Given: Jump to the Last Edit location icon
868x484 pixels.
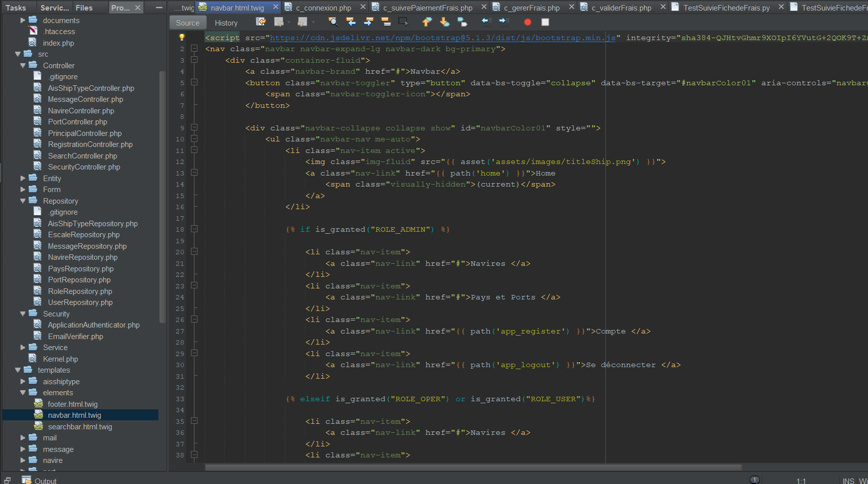Looking at the screenshot, I should 261,22.
